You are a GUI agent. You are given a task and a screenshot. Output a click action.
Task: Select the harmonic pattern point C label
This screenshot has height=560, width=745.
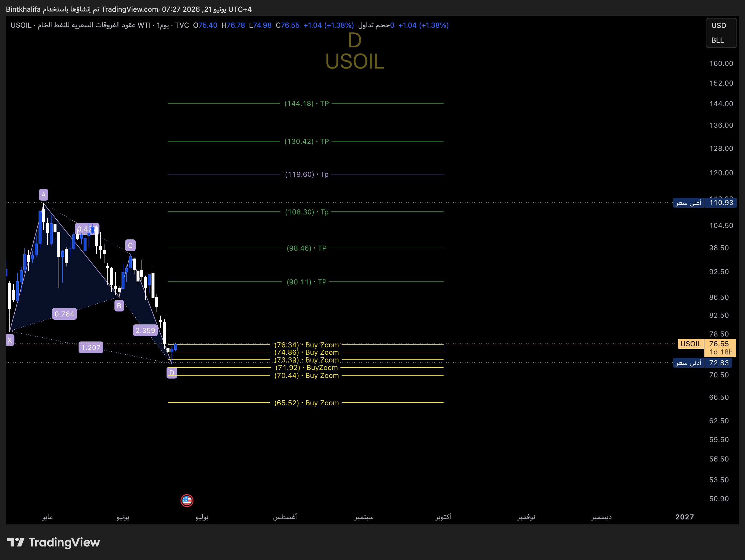(130, 246)
